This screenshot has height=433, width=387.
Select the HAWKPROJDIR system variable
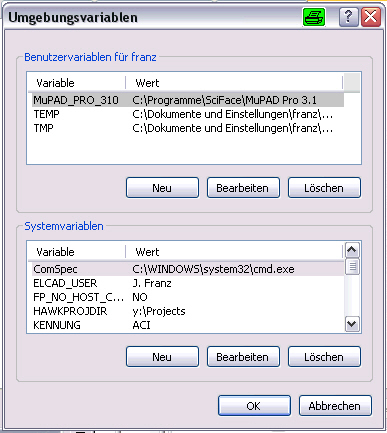(x=70, y=311)
